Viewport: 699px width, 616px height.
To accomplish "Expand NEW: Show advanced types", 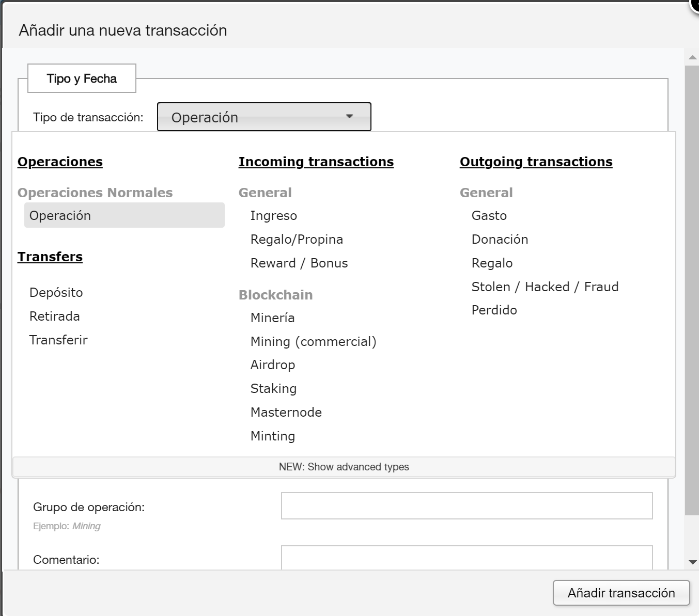I will click(344, 467).
